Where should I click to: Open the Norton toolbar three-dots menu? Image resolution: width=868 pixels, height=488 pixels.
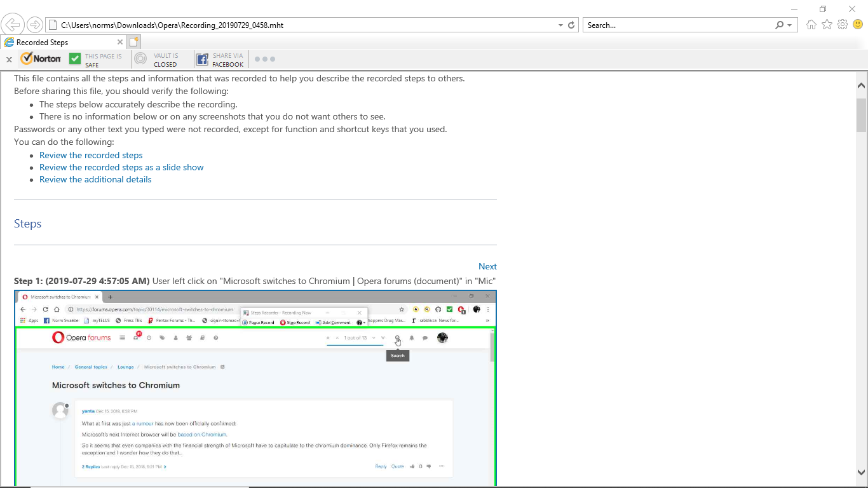coord(265,59)
